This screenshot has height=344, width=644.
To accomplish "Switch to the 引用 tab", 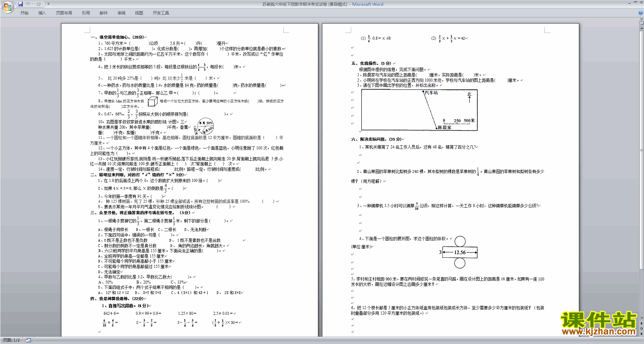I will click(x=86, y=13).
